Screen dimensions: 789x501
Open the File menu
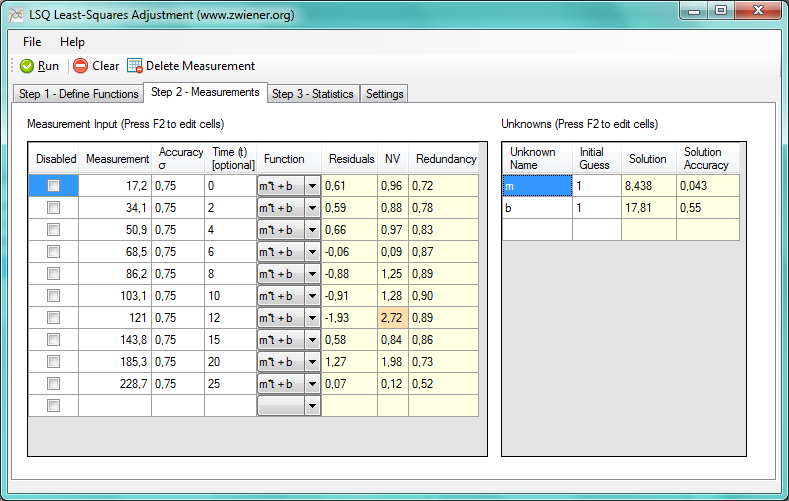click(32, 42)
